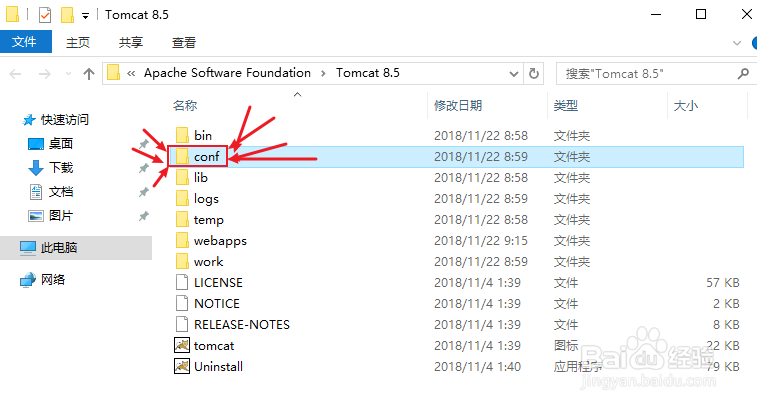This screenshot has width=757, height=408.
Task: Open the bin folder icon
Action: click(182, 136)
